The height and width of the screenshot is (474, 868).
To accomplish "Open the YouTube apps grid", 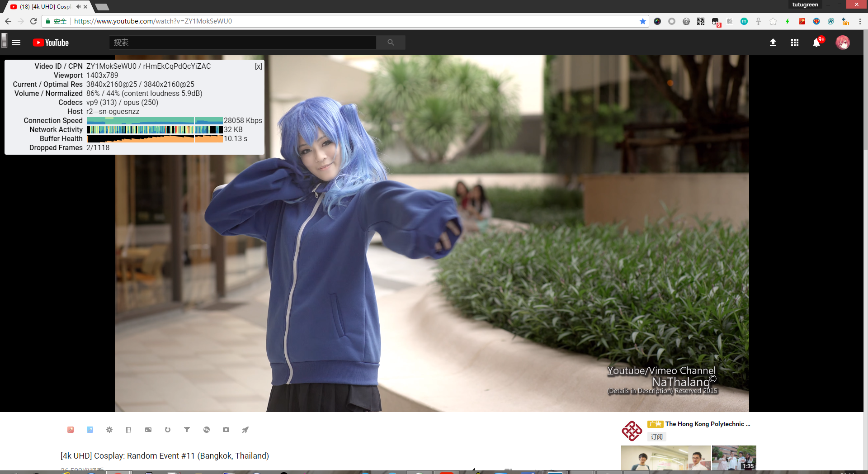I will tap(795, 43).
